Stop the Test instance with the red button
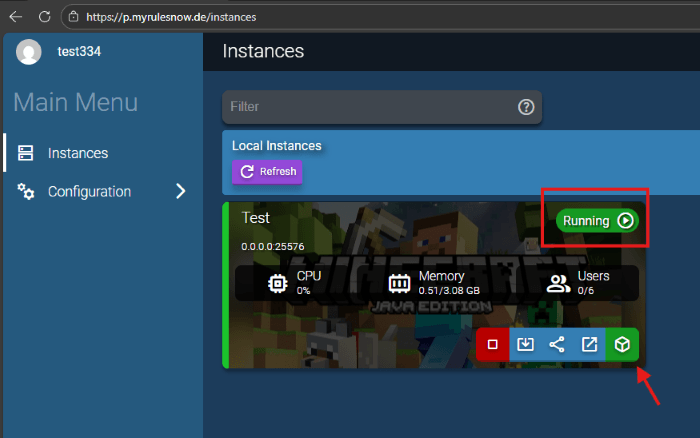 tap(492, 345)
